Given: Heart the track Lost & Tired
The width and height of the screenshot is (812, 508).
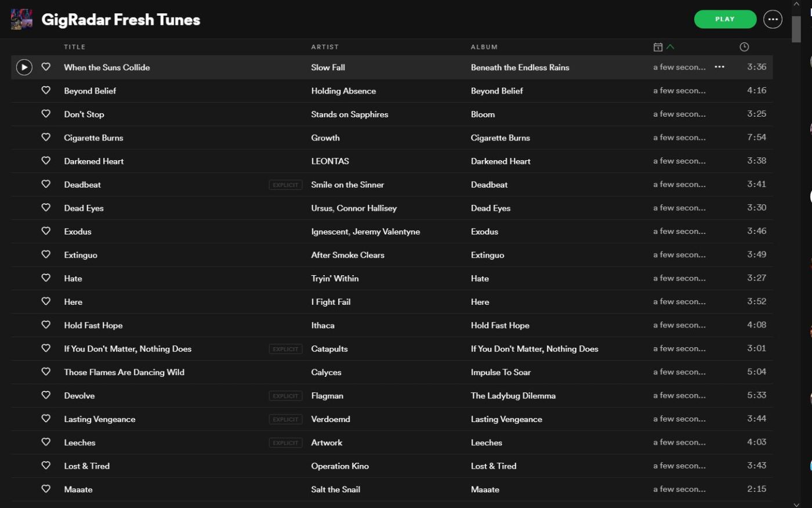Looking at the screenshot, I should tap(46, 466).
